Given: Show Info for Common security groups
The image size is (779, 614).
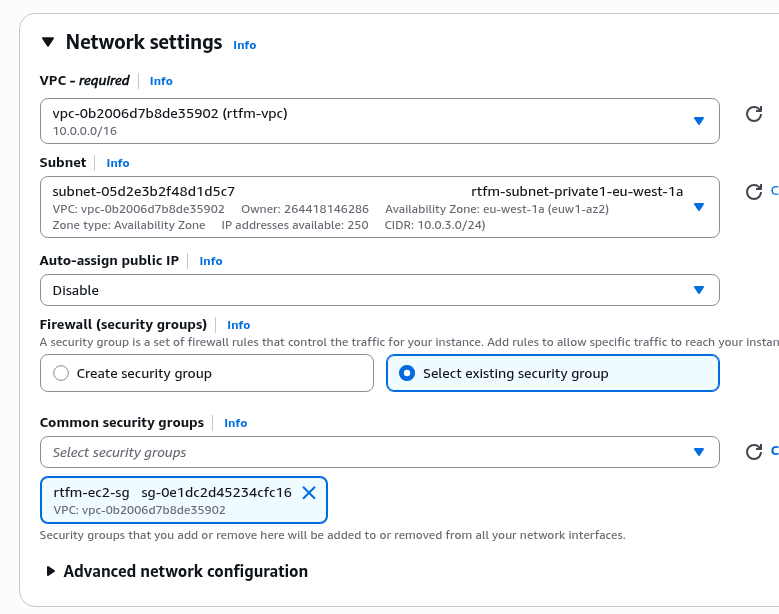Looking at the screenshot, I should (235, 423).
